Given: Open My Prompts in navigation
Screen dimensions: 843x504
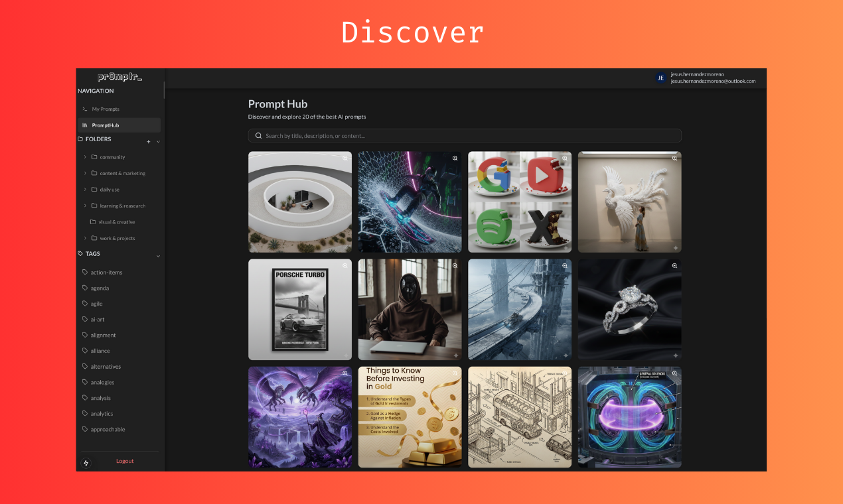Looking at the screenshot, I should (x=119, y=109).
